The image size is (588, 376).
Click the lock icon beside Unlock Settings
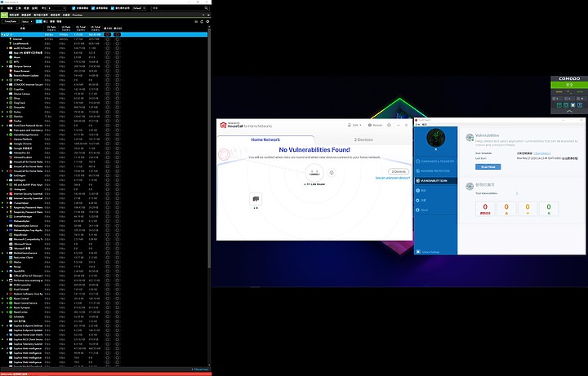418,252
